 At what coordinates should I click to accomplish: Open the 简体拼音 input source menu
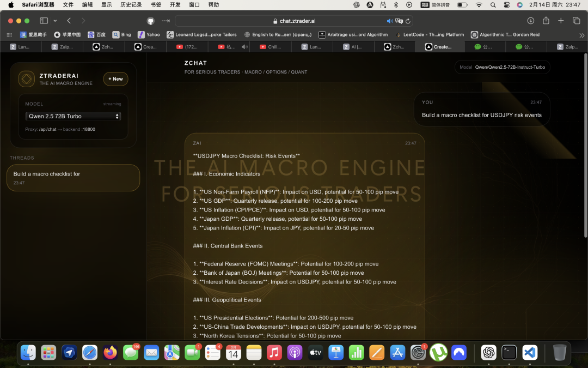pos(435,4)
